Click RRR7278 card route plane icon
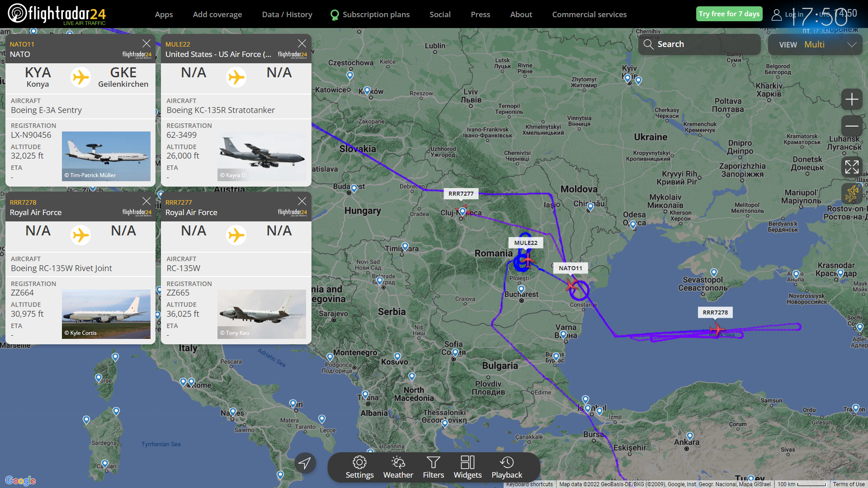 click(x=81, y=235)
